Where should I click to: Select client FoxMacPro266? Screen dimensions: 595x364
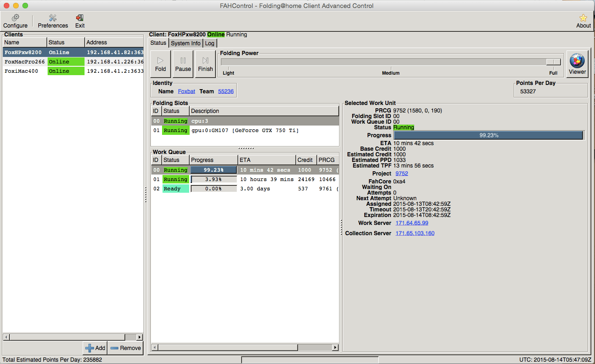73,62
